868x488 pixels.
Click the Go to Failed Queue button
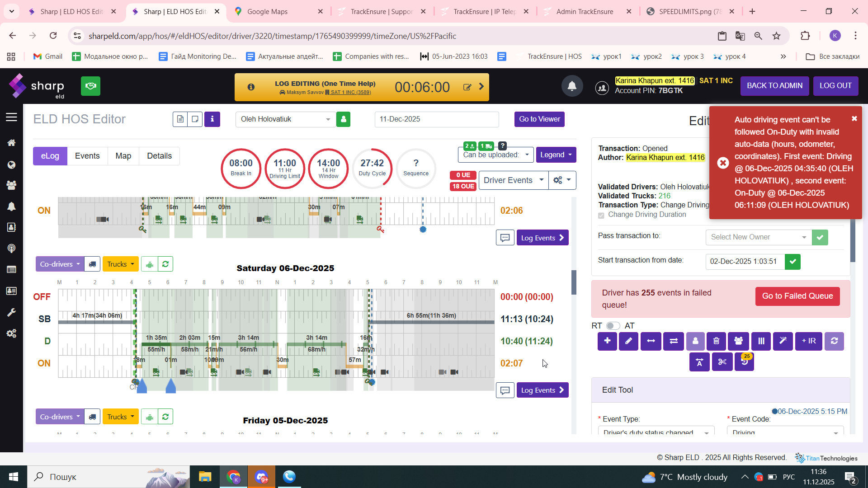[x=797, y=296]
